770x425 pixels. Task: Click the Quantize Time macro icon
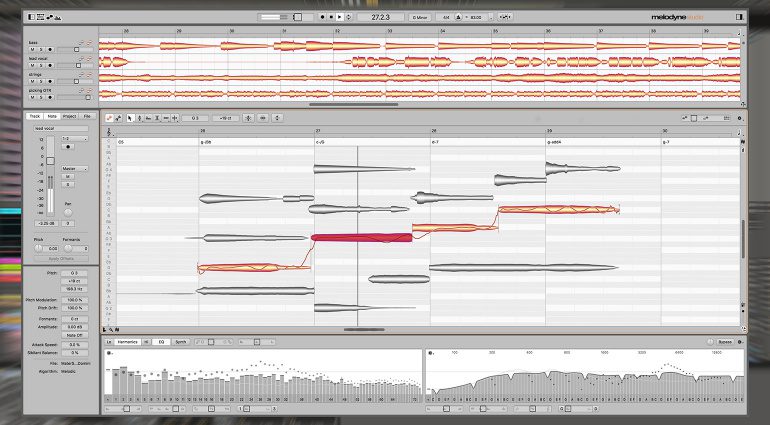pyautogui.click(x=263, y=118)
